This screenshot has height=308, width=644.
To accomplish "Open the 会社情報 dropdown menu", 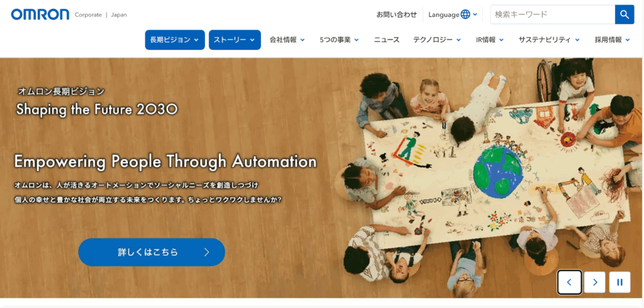I will point(287,40).
